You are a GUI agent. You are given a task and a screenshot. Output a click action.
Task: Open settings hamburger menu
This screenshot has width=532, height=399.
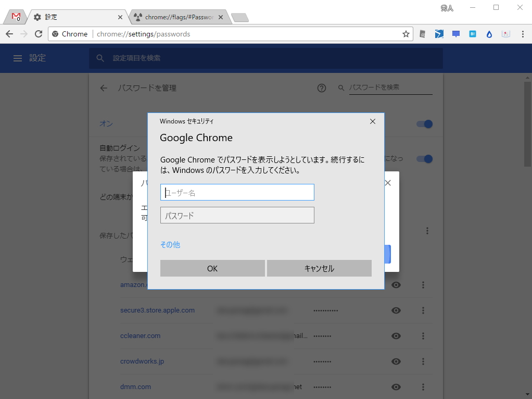pyautogui.click(x=18, y=58)
